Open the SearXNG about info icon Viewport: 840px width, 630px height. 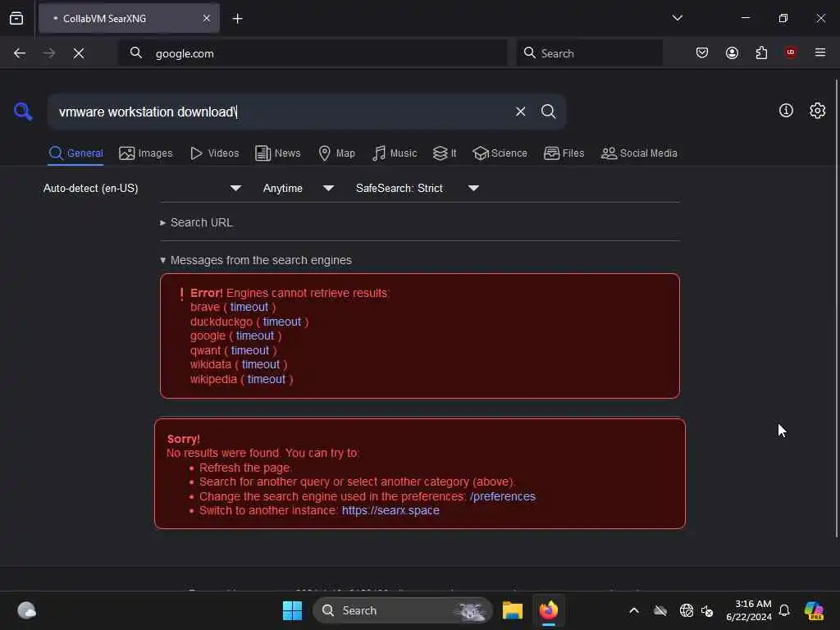tap(786, 111)
